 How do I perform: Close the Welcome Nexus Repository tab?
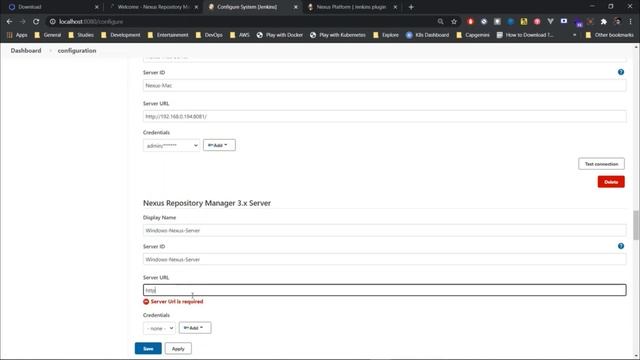[196, 7]
